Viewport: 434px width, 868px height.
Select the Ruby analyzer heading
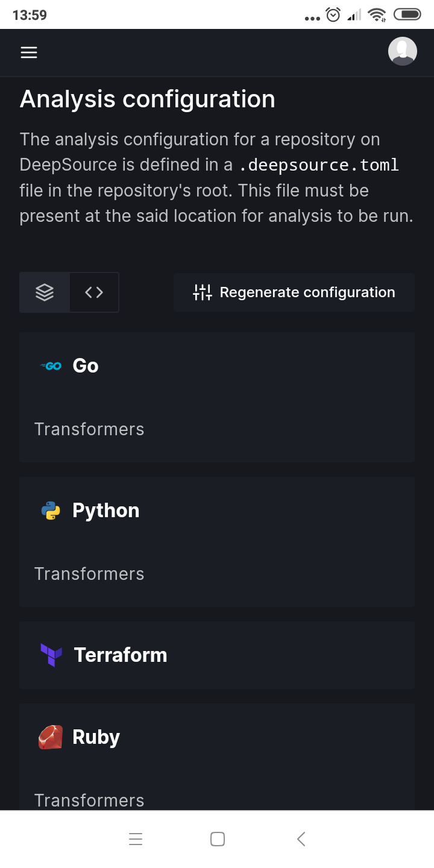(96, 737)
